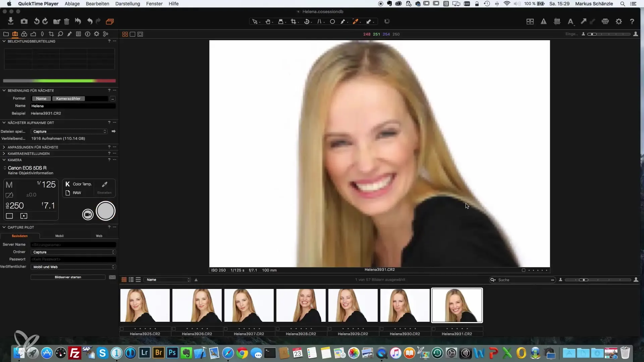Switch browser to list view

coord(131,280)
